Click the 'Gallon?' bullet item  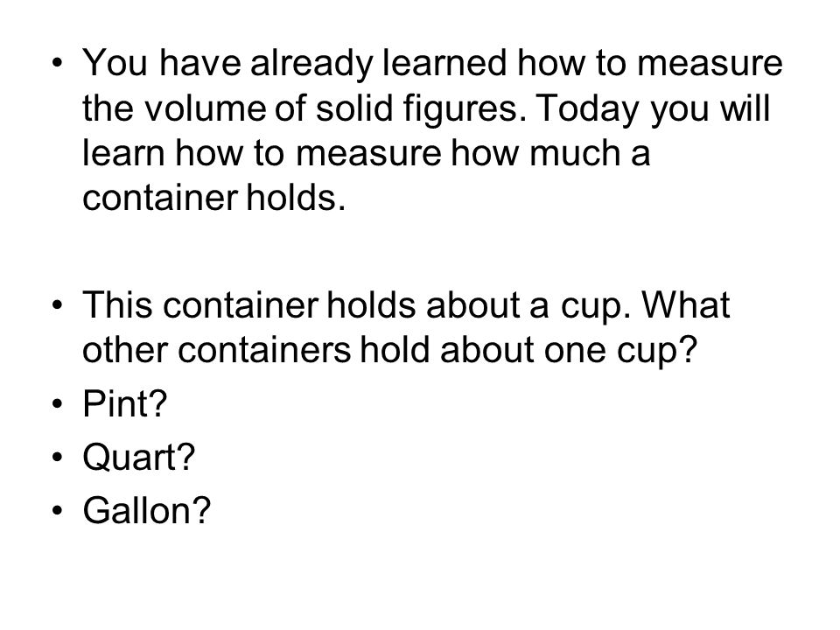coord(147,510)
